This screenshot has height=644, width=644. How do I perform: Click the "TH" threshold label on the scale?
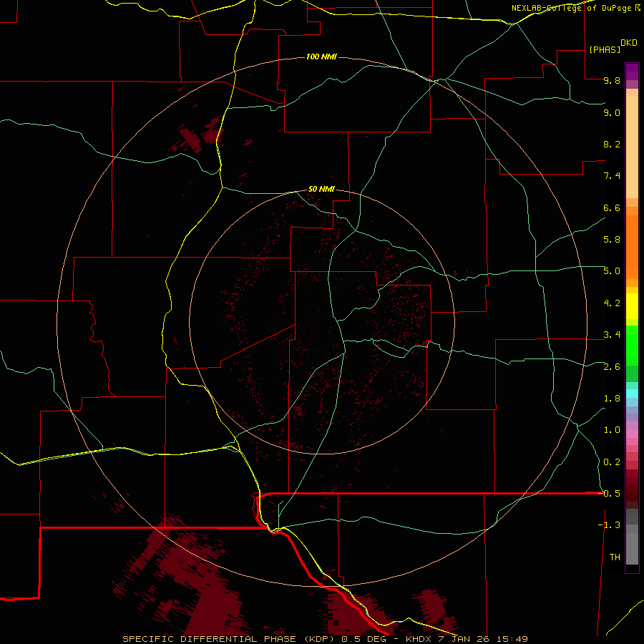coord(615,557)
